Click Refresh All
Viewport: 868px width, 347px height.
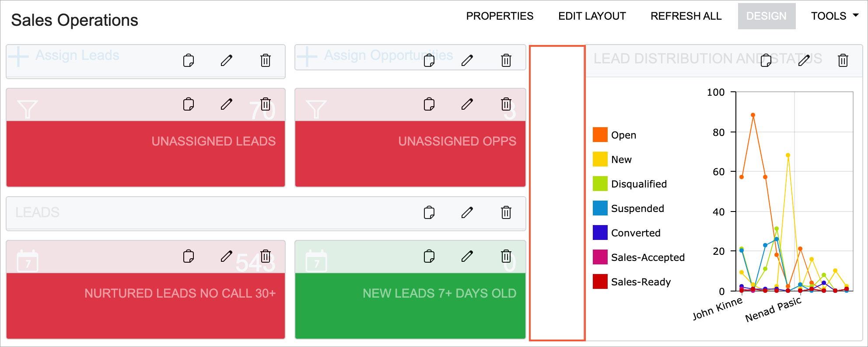click(x=686, y=16)
